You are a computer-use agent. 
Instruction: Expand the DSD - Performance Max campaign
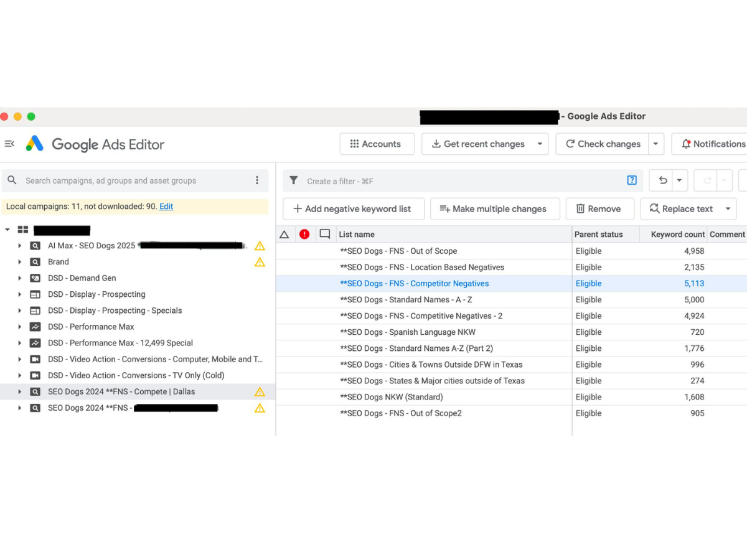[20, 327]
